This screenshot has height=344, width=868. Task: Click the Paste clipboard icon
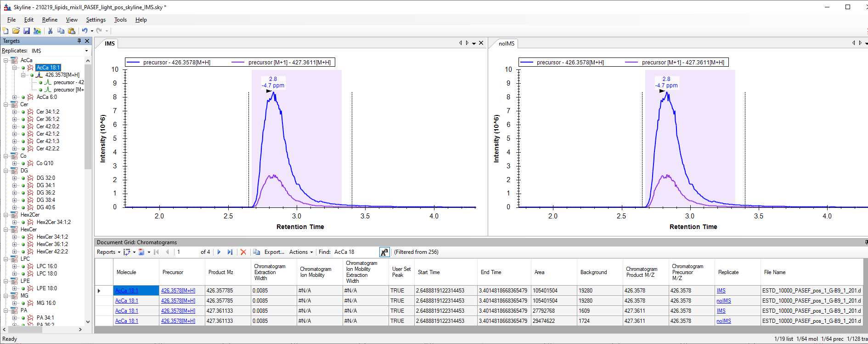click(71, 31)
